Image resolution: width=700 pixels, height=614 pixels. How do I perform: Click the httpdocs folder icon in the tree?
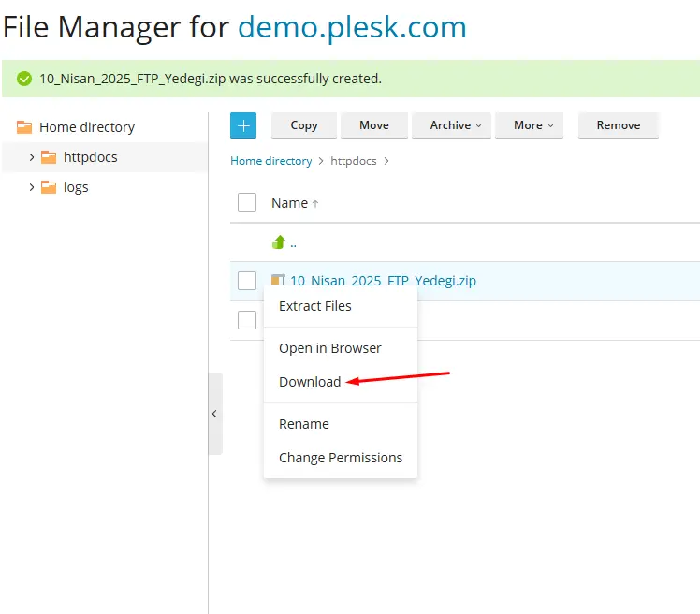[x=49, y=157]
